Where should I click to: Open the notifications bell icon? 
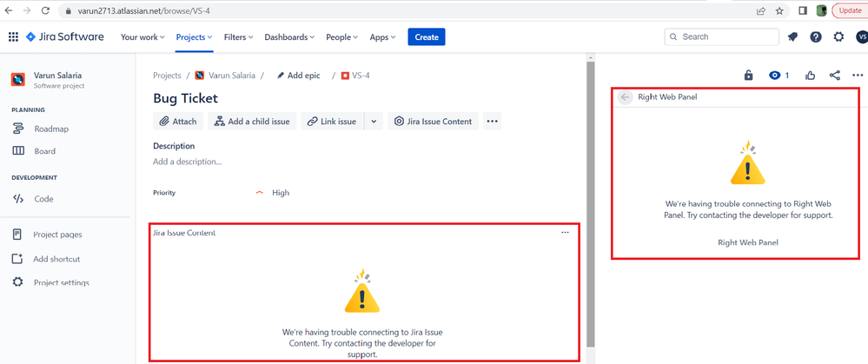click(792, 37)
